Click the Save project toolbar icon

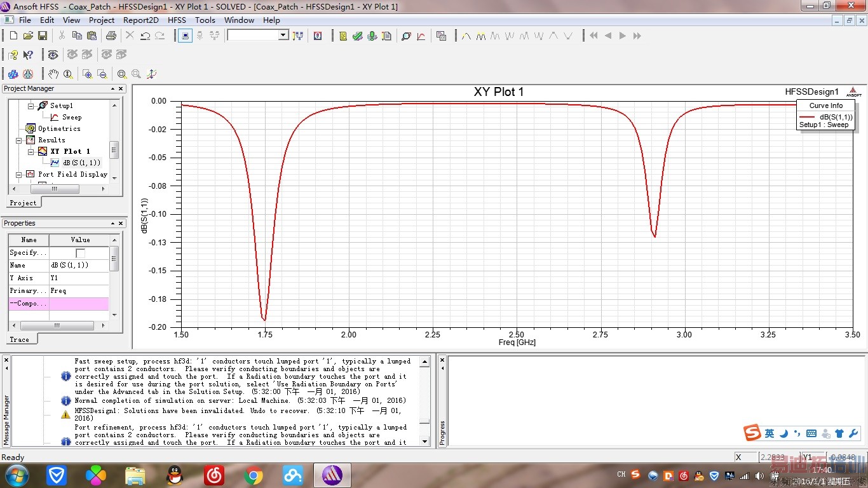tap(43, 36)
